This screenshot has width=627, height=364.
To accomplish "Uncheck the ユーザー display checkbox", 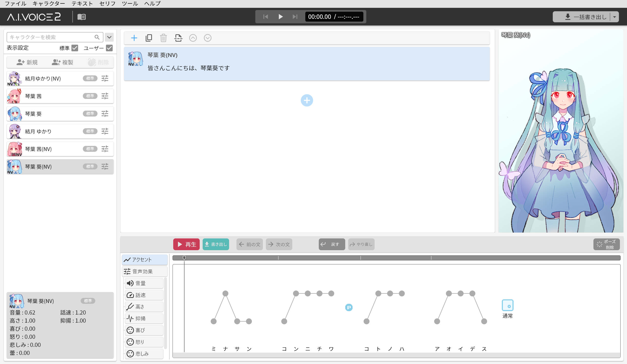I will (109, 48).
